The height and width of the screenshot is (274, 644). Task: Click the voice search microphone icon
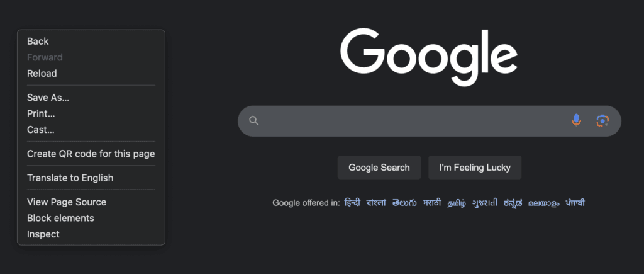pyautogui.click(x=576, y=120)
